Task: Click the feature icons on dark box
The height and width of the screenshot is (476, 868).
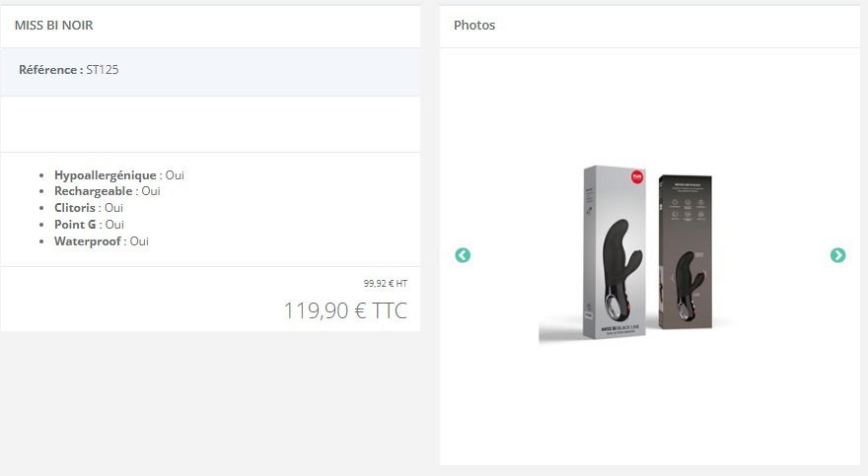Action: (687, 210)
